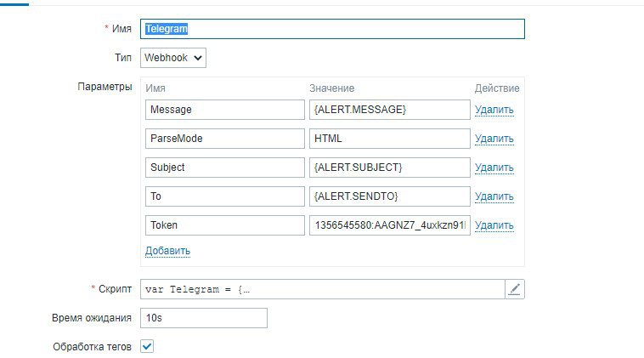The image size is (644, 358).
Task: Edit the Token value field
Action: coord(390,225)
